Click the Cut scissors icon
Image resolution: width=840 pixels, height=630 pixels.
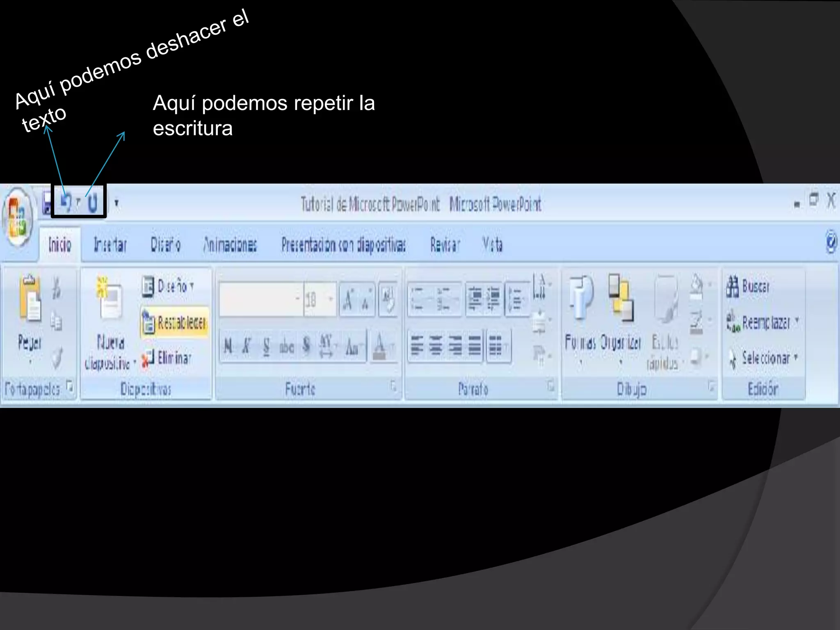pyautogui.click(x=57, y=287)
